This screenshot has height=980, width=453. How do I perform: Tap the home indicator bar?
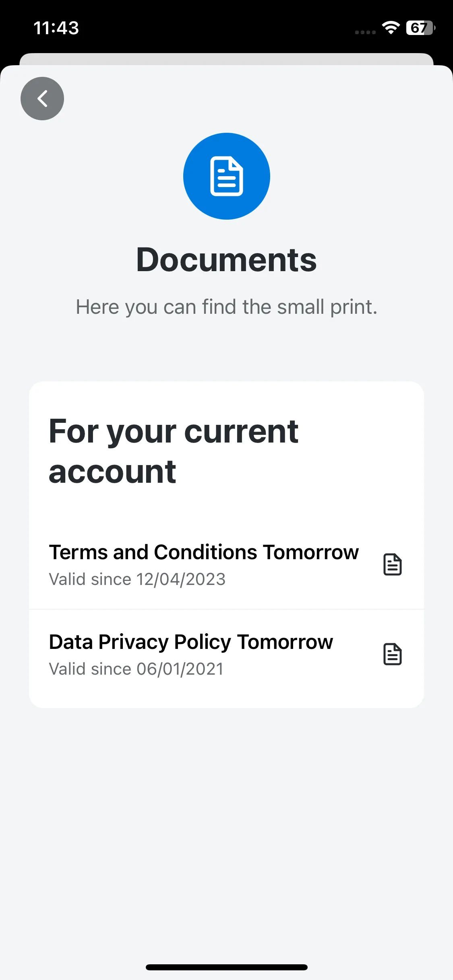pos(227,967)
